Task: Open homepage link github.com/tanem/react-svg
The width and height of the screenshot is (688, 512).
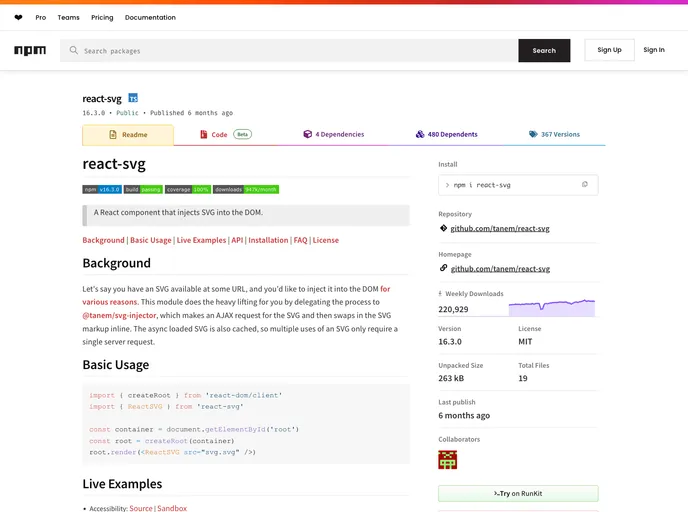Action: pos(500,269)
